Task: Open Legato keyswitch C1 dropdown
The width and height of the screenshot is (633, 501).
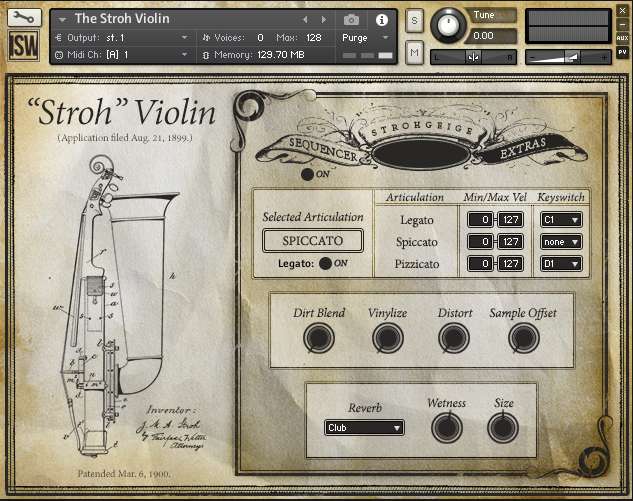Action: (561, 220)
